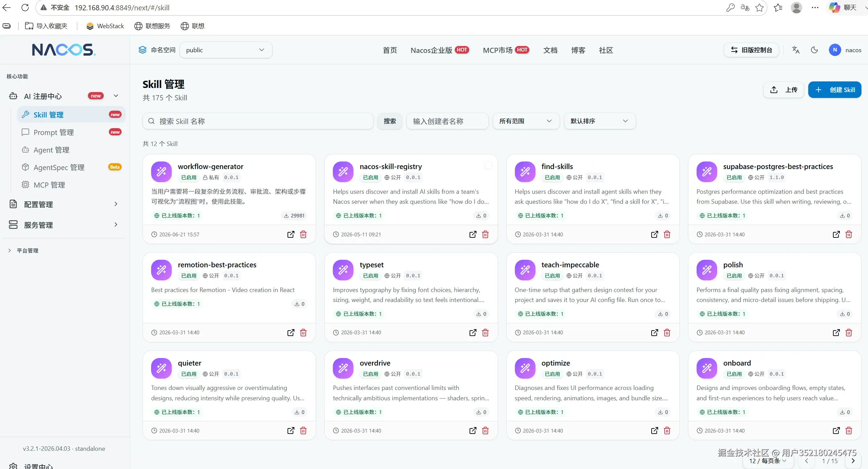This screenshot has height=469, width=868.
Task: Open the 导入收藏夹 bookmark item
Action: pos(46,26)
